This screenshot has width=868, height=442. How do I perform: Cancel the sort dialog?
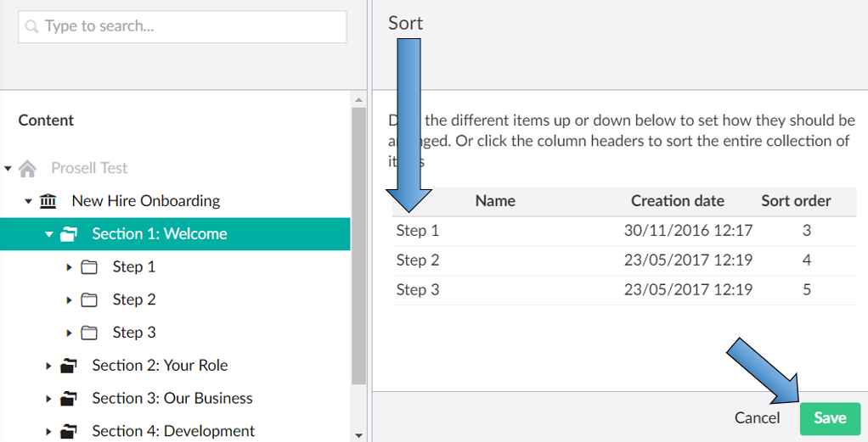[757, 417]
